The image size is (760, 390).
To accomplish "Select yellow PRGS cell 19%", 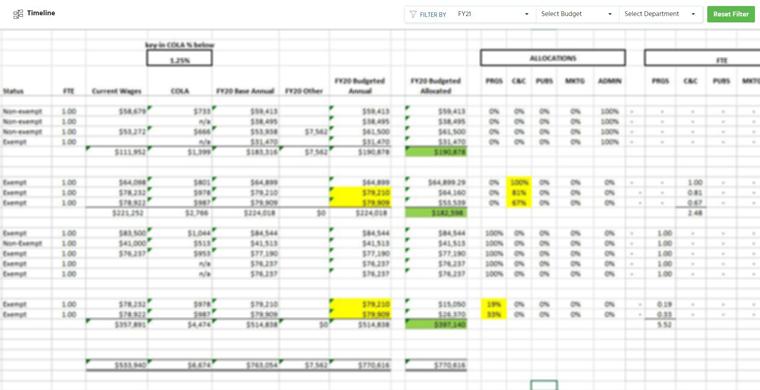I will click(493, 304).
